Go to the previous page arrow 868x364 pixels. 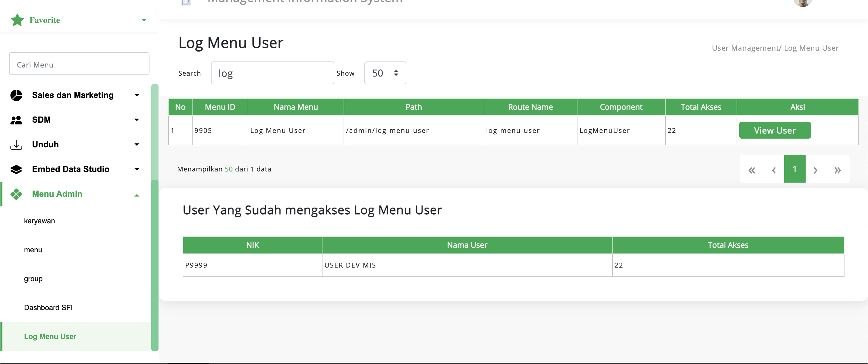pyautogui.click(x=774, y=170)
